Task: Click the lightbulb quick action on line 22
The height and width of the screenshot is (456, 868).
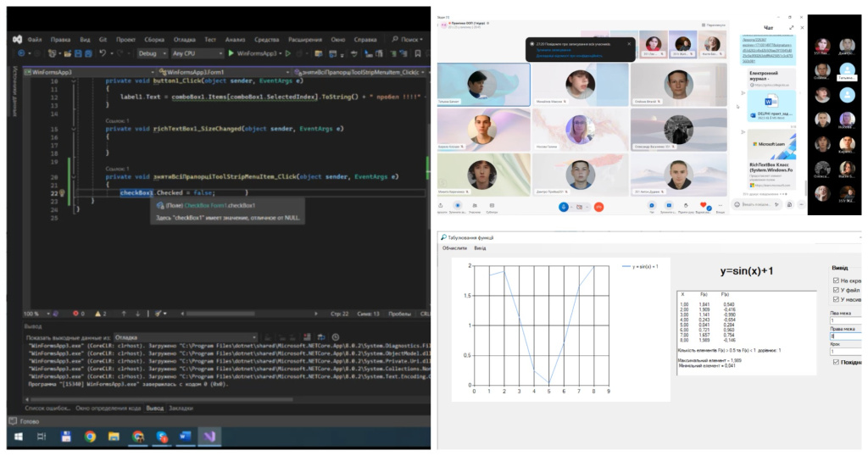Action: (x=62, y=193)
